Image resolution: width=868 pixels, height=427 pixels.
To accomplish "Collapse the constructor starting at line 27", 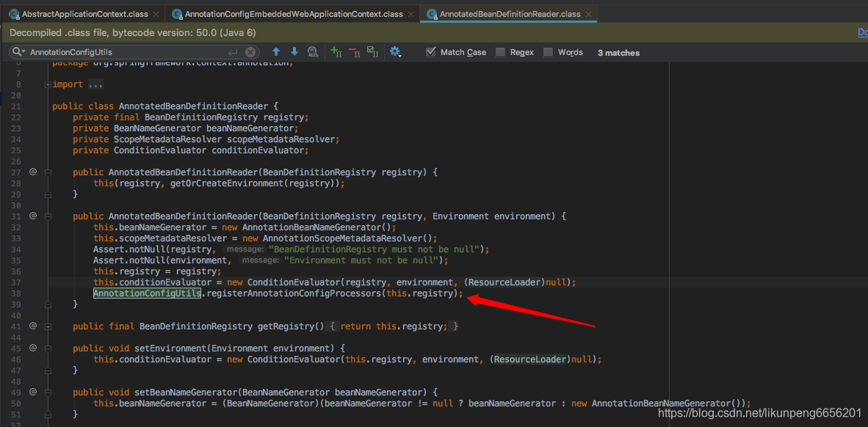I will pyautogui.click(x=48, y=172).
